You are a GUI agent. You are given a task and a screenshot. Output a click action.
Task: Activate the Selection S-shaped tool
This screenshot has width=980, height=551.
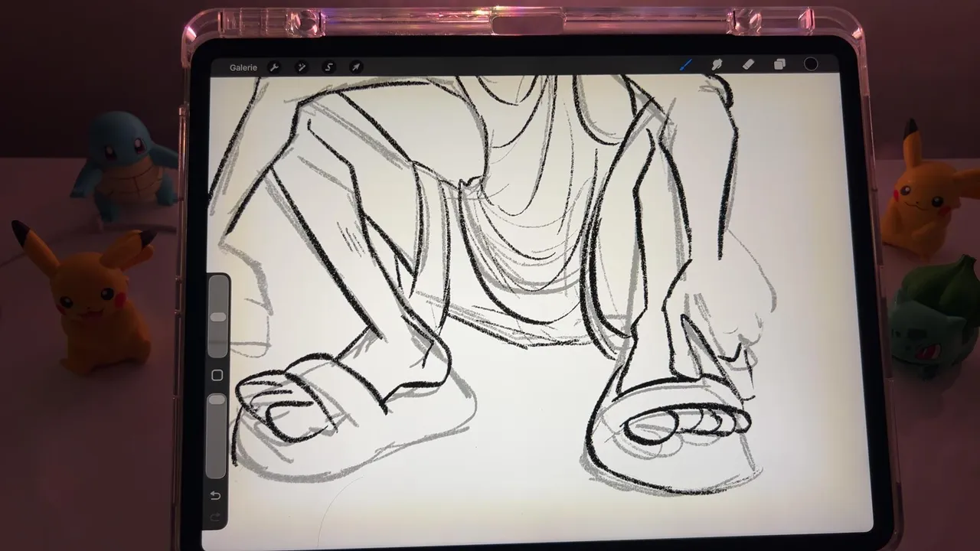pyautogui.click(x=328, y=67)
